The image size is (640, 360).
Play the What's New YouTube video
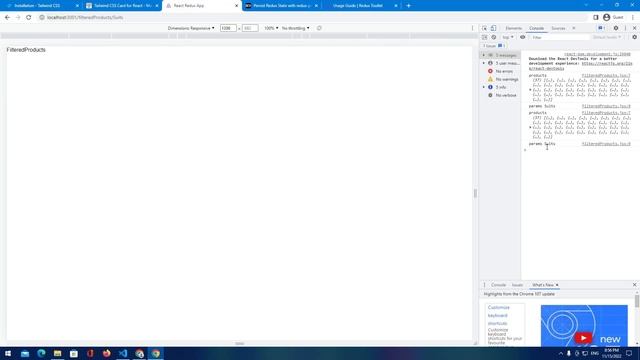point(583,338)
